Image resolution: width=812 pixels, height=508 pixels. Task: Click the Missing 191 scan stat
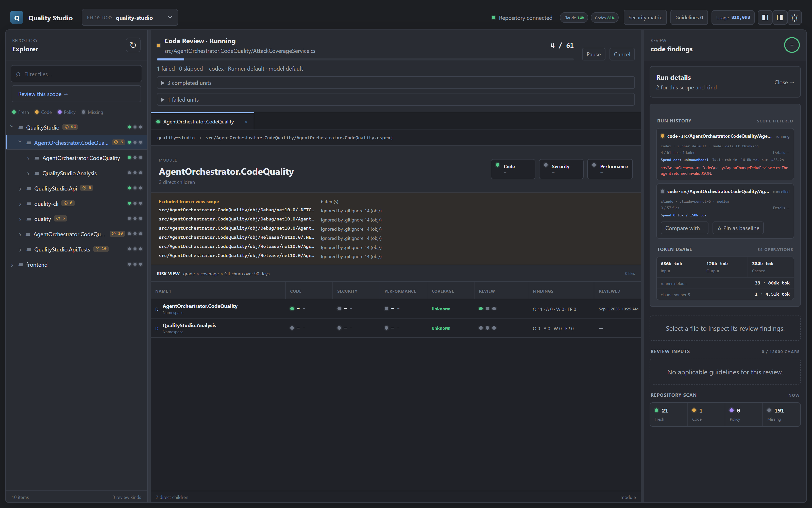(x=781, y=415)
